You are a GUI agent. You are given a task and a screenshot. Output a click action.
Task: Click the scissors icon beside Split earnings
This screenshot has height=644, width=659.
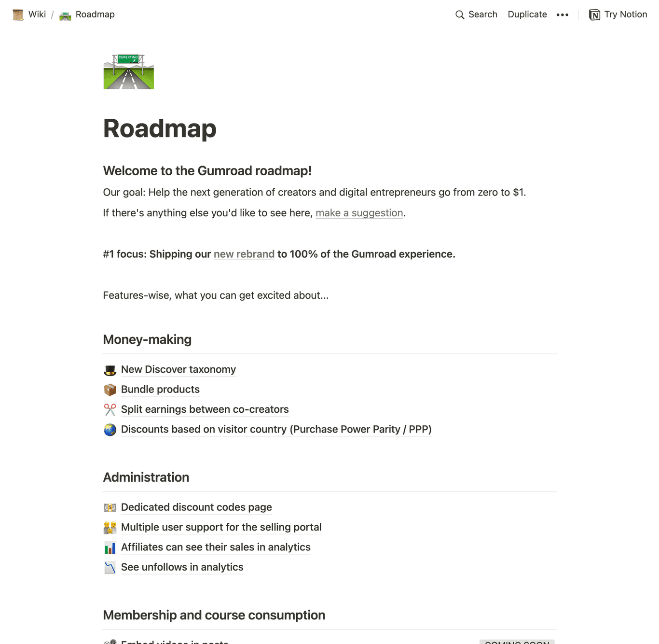pos(110,409)
